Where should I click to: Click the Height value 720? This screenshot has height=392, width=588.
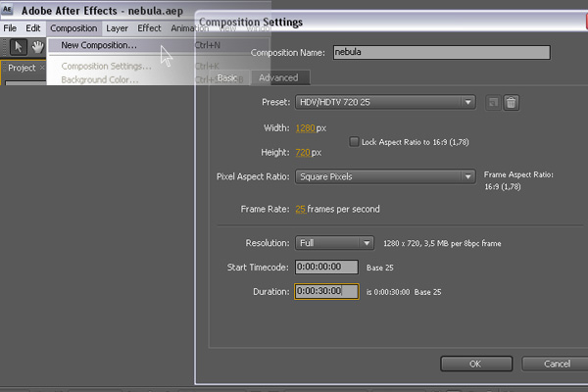(303, 152)
